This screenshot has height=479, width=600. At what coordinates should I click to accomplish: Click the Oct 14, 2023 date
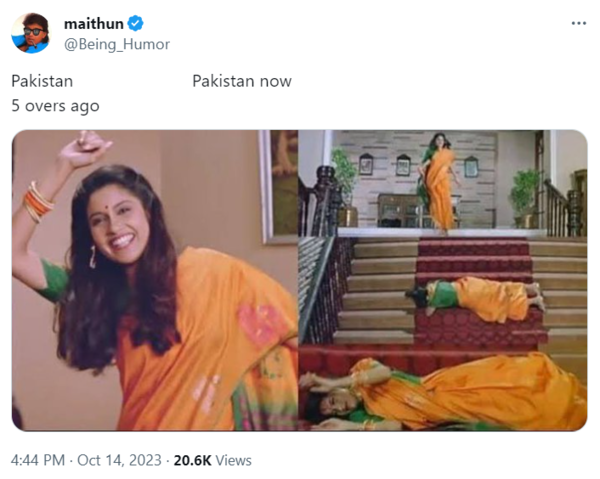pos(118,460)
